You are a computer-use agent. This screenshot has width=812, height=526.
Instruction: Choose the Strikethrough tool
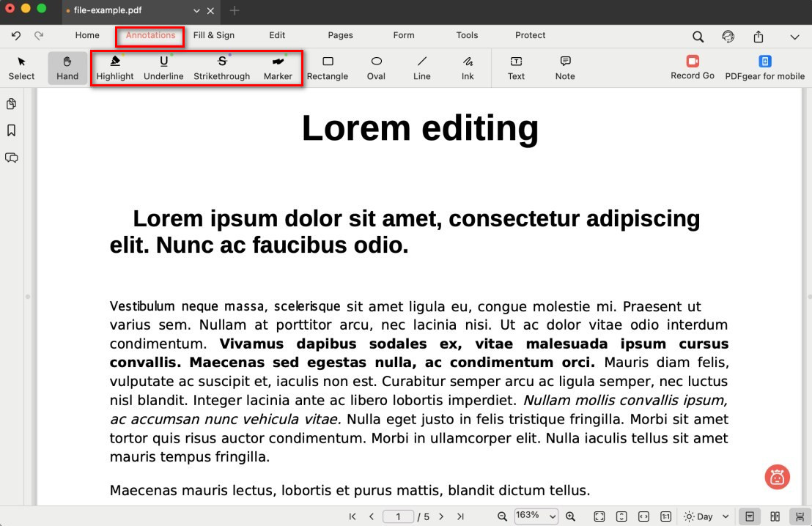[x=221, y=68]
